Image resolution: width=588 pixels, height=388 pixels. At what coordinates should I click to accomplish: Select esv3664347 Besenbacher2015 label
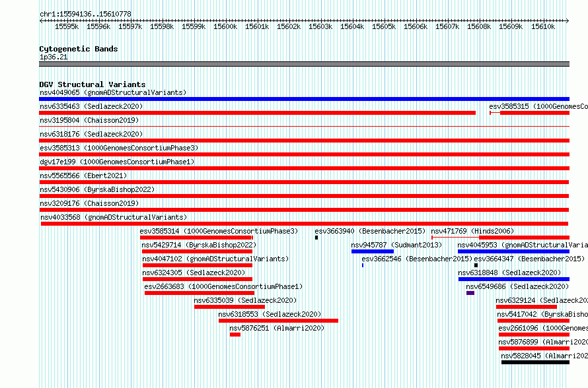coord(529,259)
